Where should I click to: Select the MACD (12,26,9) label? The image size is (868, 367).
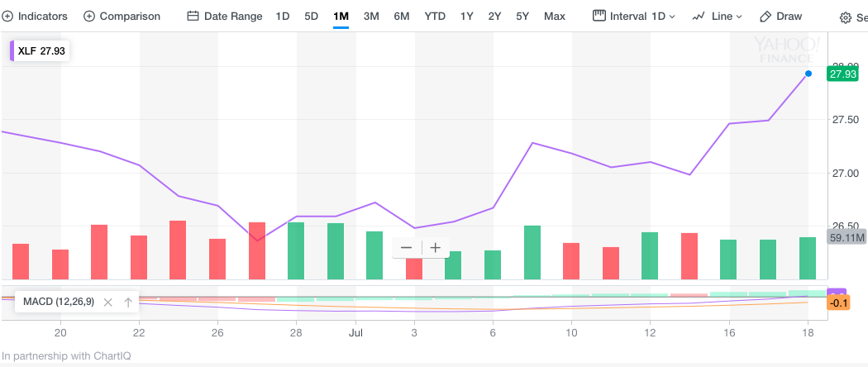point(58,303)
